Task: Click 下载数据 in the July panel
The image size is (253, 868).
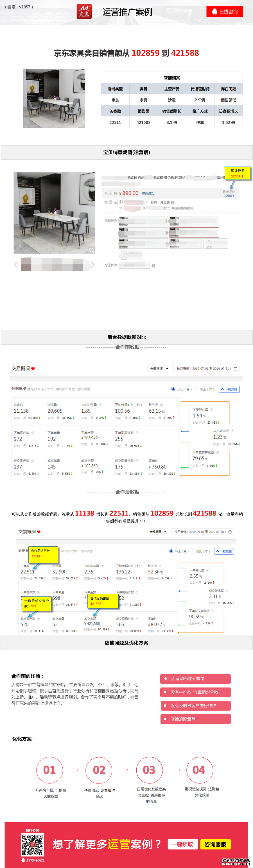Action: point(229,389)
